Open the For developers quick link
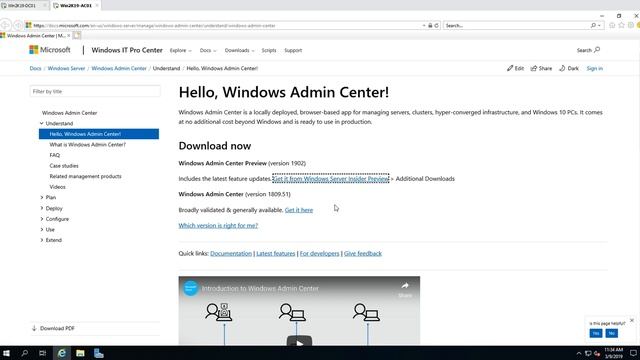This screenshot has width=640, height=360. [319, 253]
